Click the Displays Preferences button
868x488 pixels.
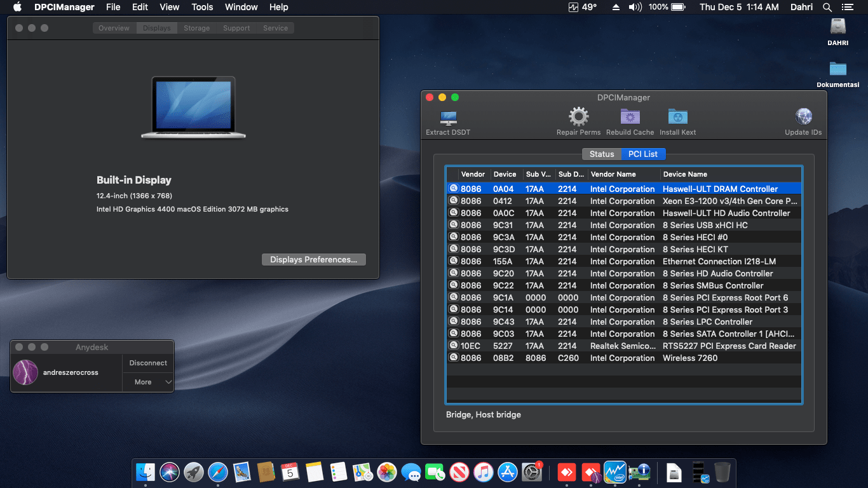(x=313, y=259)
